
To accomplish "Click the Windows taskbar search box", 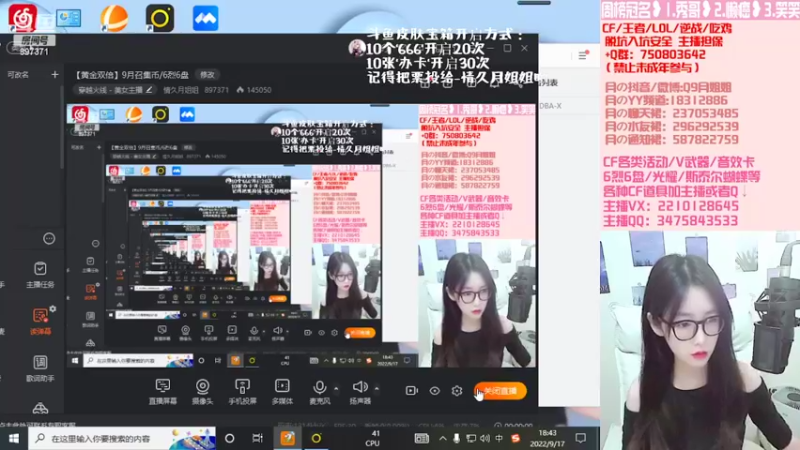I will (x=122, y=438).
